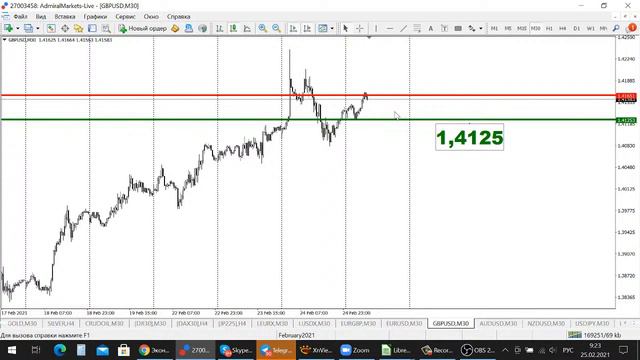
Task: Expand the arrows tool dropdown
Action: point(481,28)
